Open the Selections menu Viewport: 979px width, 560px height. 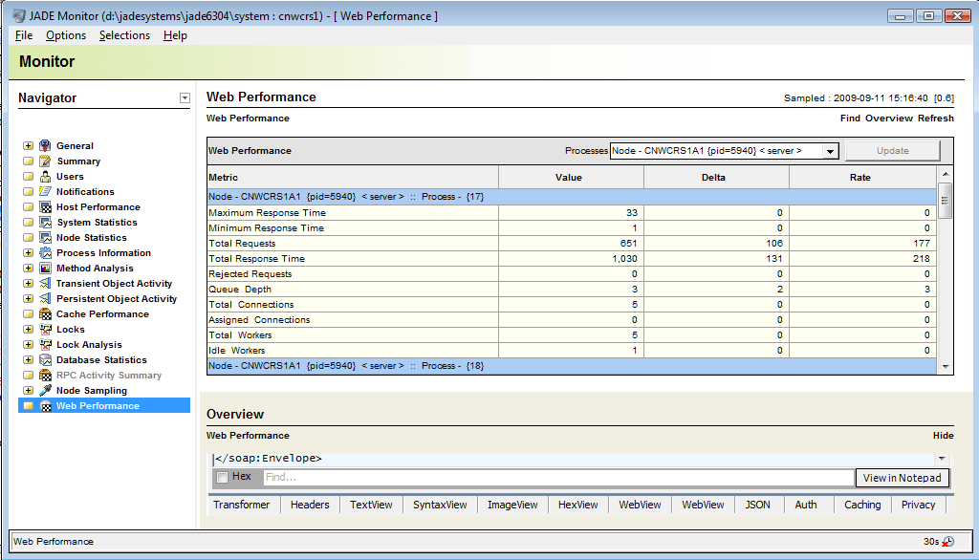click(124, 35)
